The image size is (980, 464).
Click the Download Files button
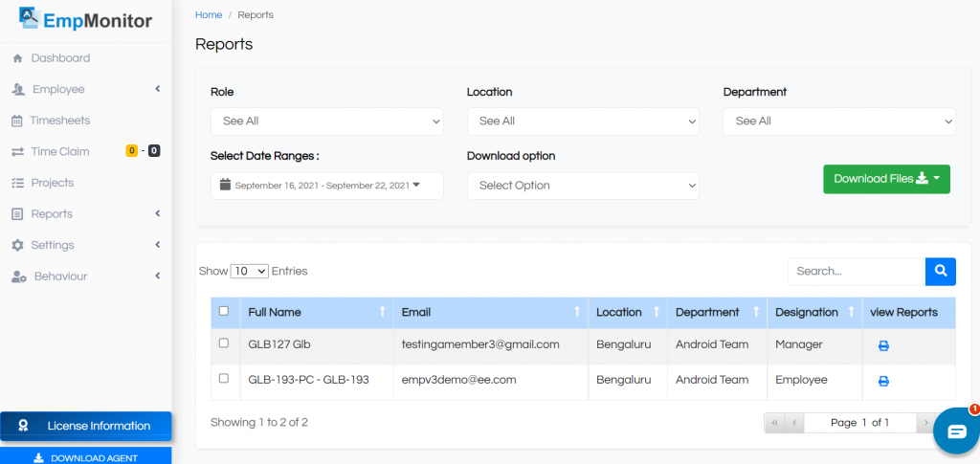pos(886,179)
